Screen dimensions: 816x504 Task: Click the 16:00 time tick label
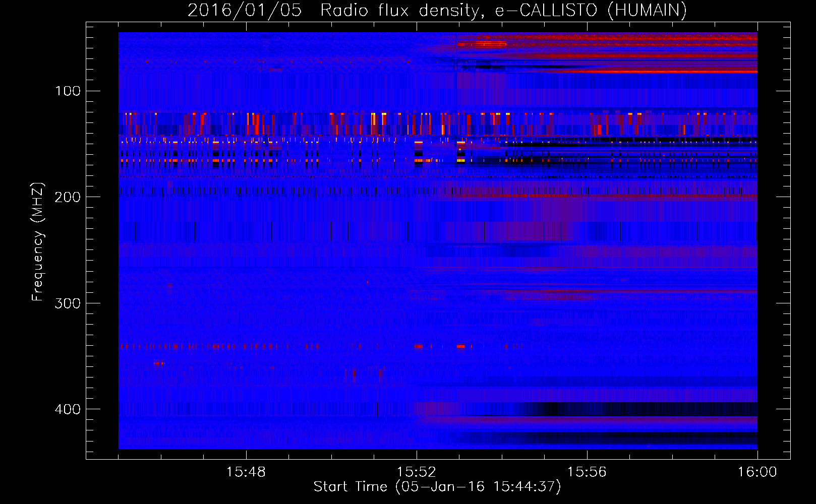click(757, 472)
